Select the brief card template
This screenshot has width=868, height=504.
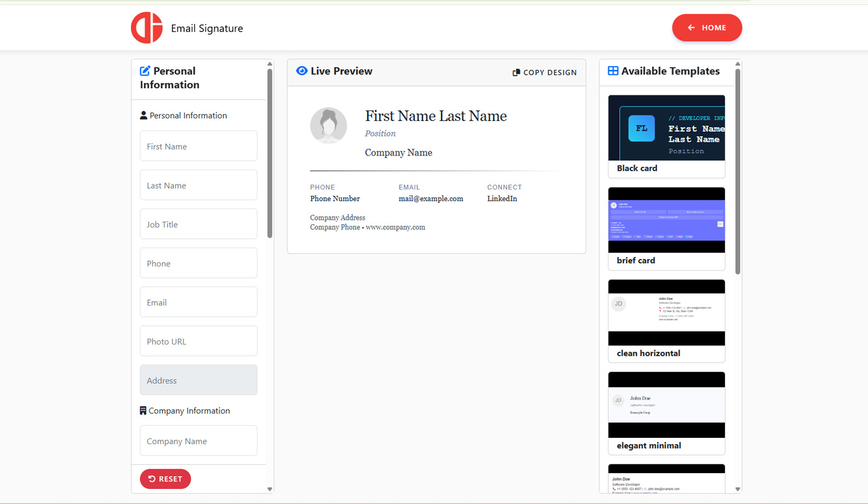[666, 228]
